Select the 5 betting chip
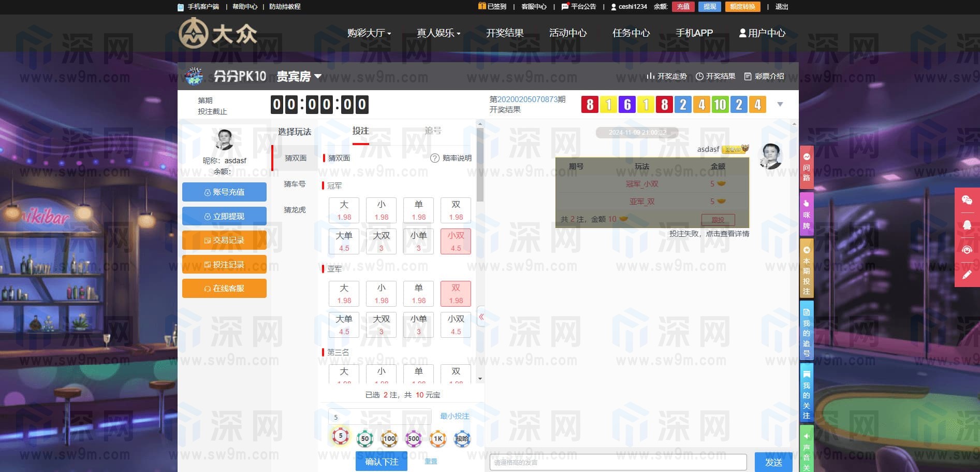This screenshot has width=980, height=472. (x=340, y=437)
